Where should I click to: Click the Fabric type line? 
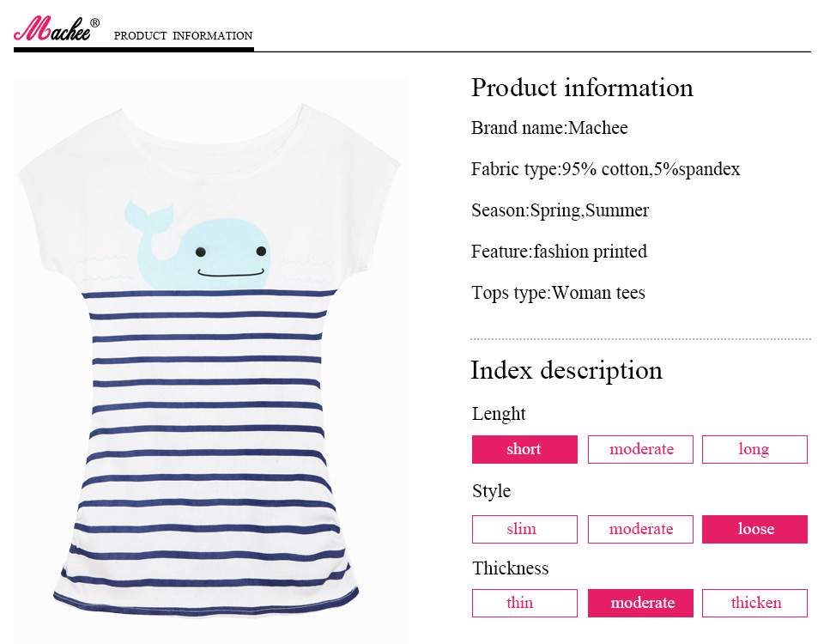[x=605, y=169]
